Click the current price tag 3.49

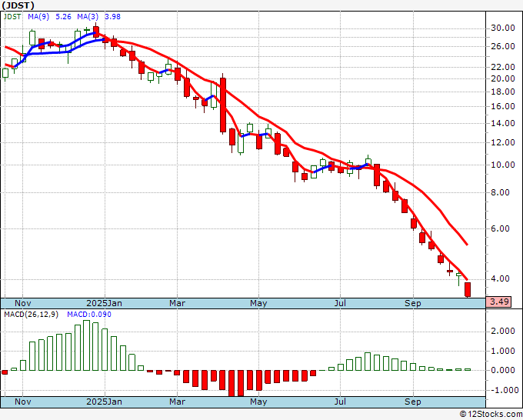pyautogui.click(x=498, y=302)
